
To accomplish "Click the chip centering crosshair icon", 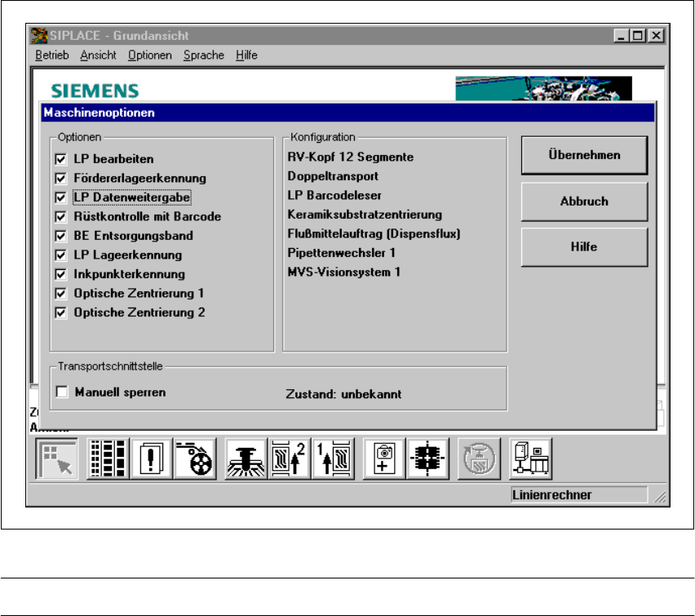I will [x=427, y=459].
